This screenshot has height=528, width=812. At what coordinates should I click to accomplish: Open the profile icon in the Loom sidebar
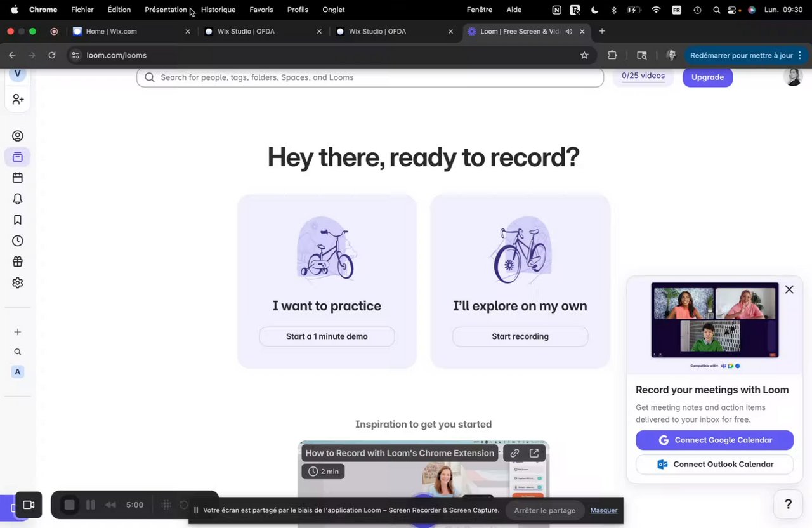[18, 136]
